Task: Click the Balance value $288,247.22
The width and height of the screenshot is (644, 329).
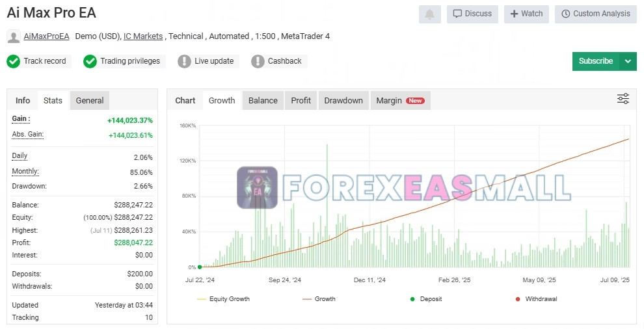Action: pyautogui.click(x=133, y=205)
